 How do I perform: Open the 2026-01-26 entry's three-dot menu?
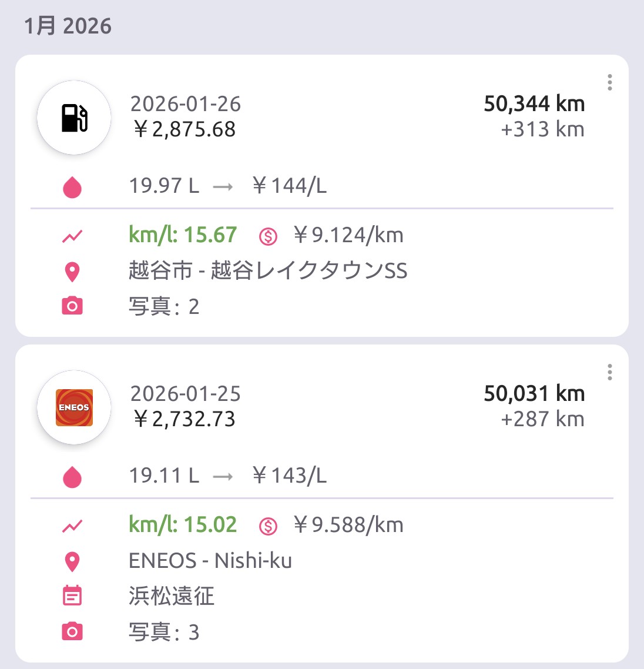pyautogui.click(x=610, y=82)
